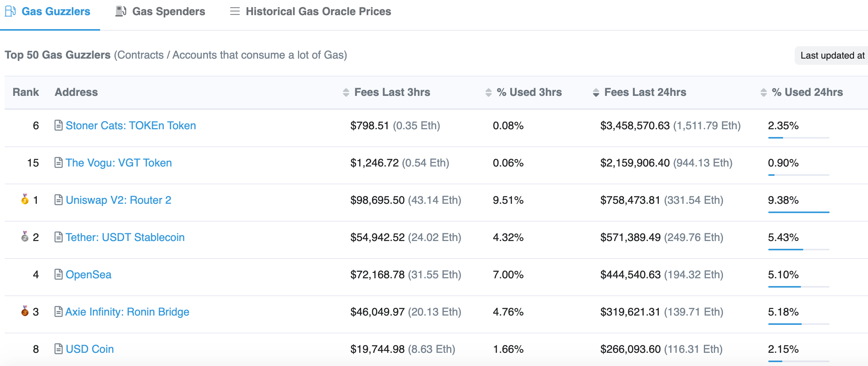Viewport: 868px width, 366px height.
Task: Select the $54,942.52 (24.02 Eth) cell
Action: point(406,238)
